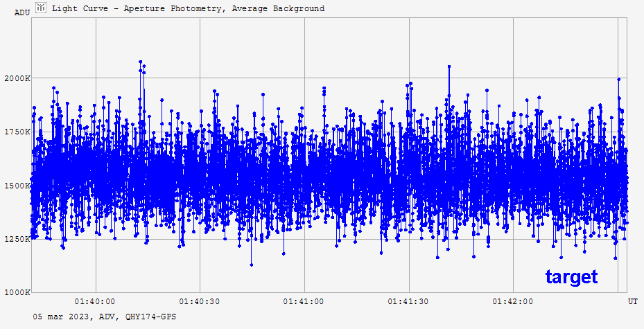Click the UT time axis unit label
The height and width of the screenshot is (329, 644).
(632, 301)
